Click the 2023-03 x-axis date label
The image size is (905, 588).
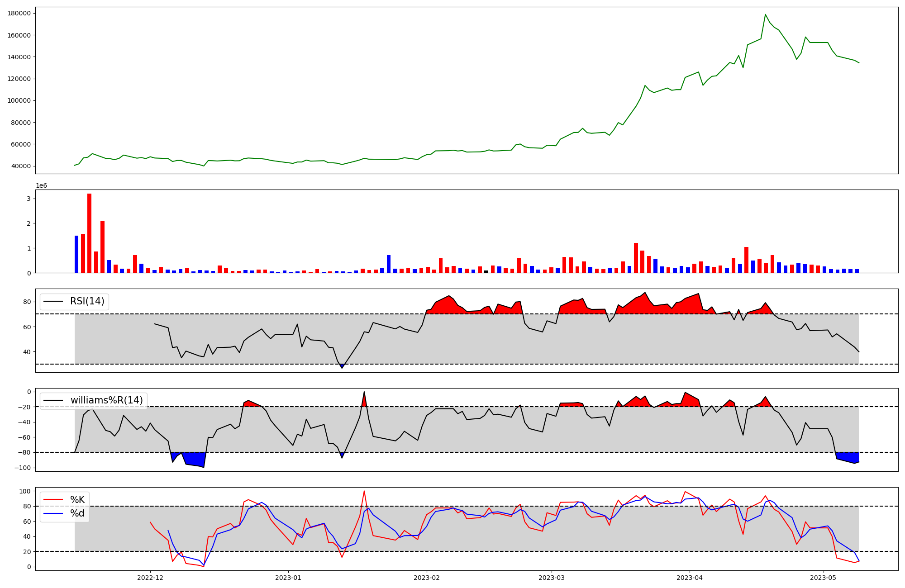(551, 578)
